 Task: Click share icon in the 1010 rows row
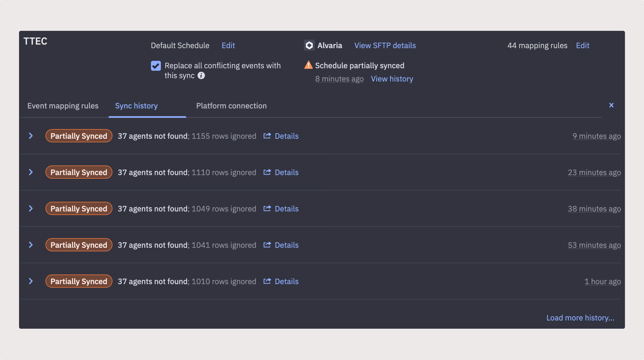[x=267, y=281]
